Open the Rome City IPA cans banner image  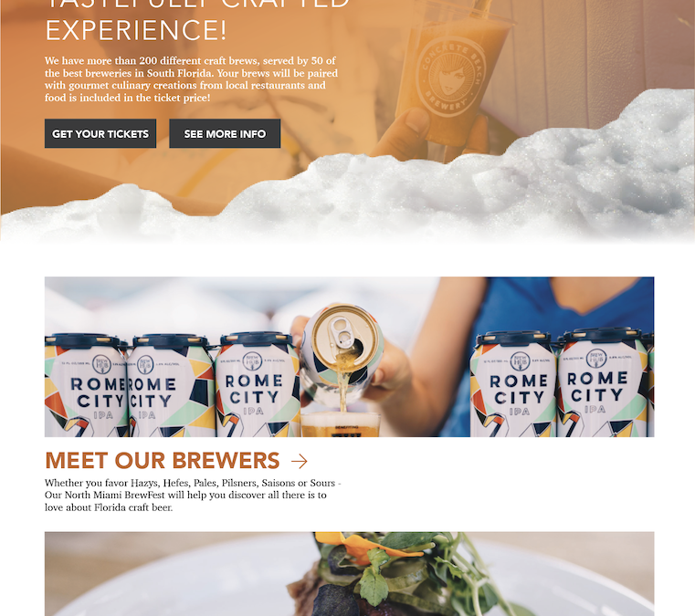[349, 357]
